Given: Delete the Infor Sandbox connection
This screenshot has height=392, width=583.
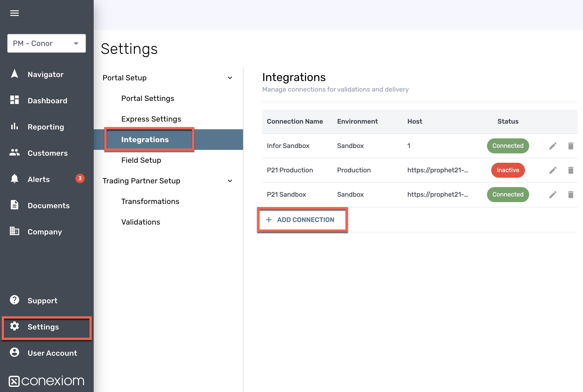Looking at the screenshot, I should [x=571, y=146].
